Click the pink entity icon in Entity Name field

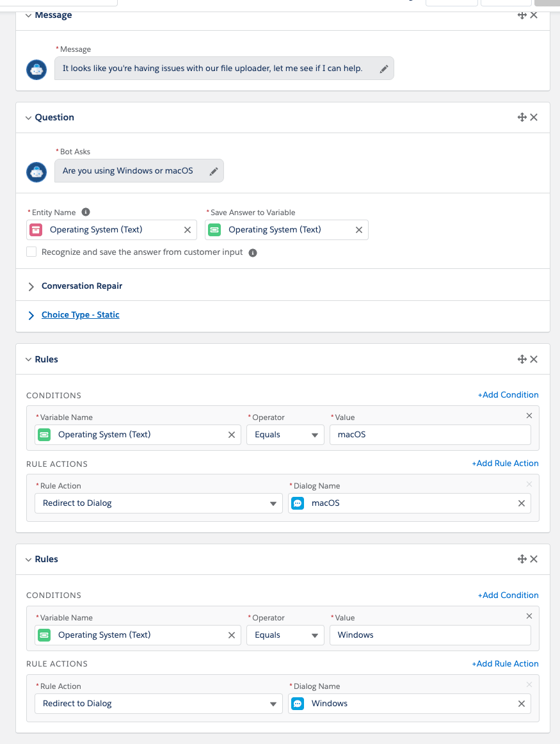click(36, 230)
